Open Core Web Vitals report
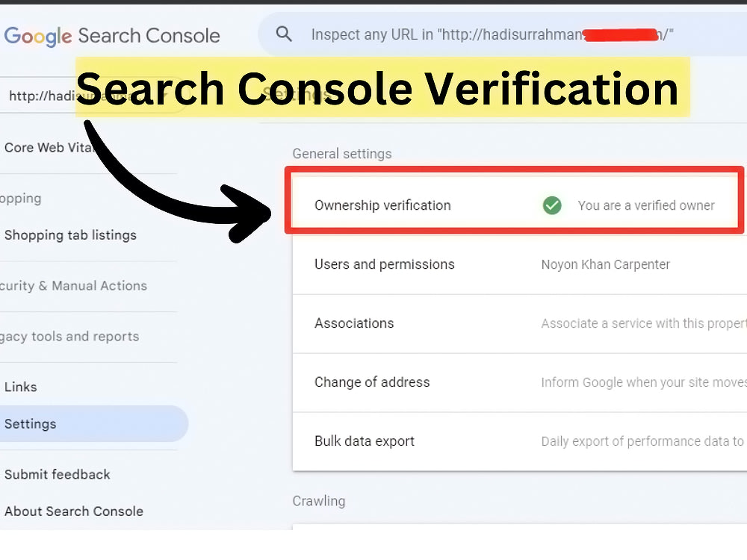 click(x=48, y=148)
